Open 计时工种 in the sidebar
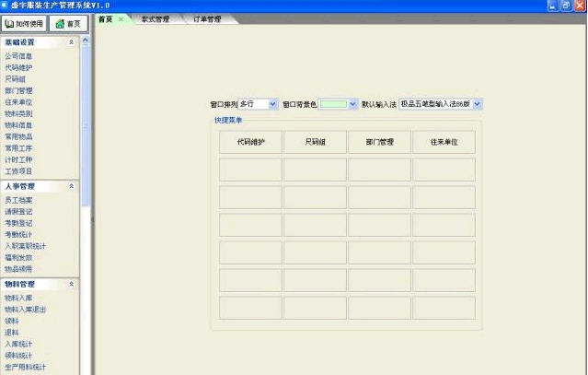This screenshot has width=588, height=375. click(18, 159)
